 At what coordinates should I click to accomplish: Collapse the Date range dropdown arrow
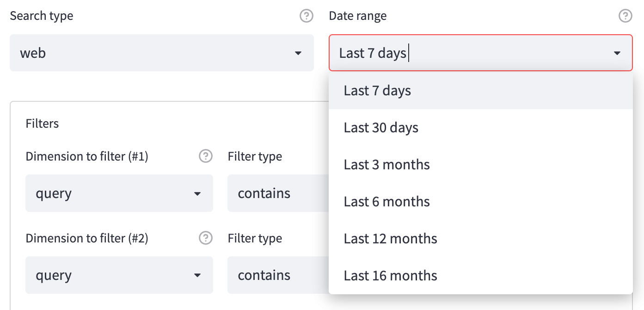[x=617, y=53]
